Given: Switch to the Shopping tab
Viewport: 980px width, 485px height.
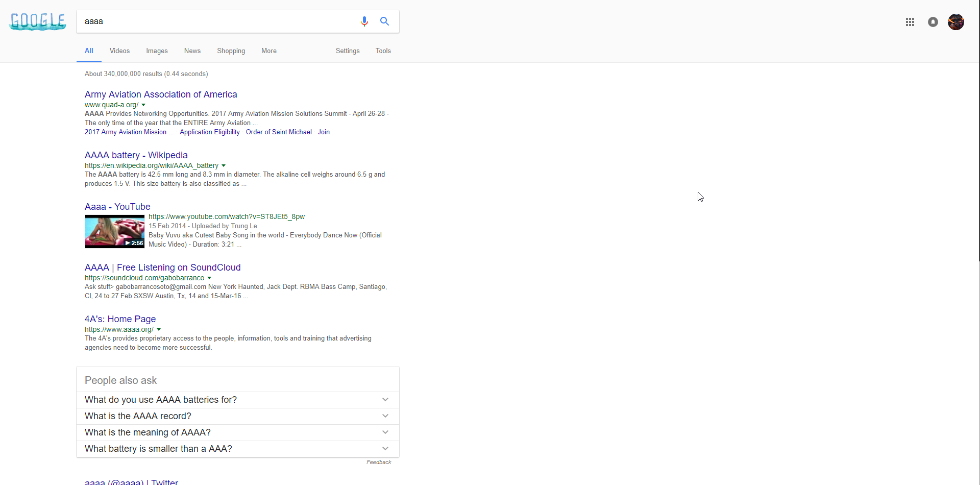Looking at the screenshot, I should point(231,51).
